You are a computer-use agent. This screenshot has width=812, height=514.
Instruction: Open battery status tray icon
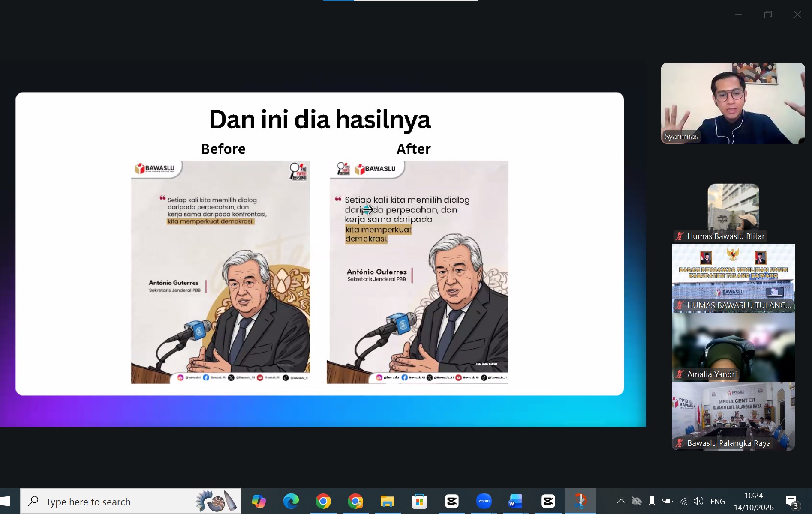coord(667,501)
